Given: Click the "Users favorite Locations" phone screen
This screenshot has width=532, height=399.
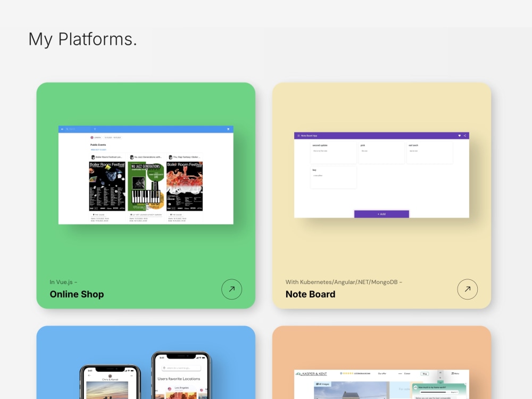Looking at the screenshot, I should (181, 376).
